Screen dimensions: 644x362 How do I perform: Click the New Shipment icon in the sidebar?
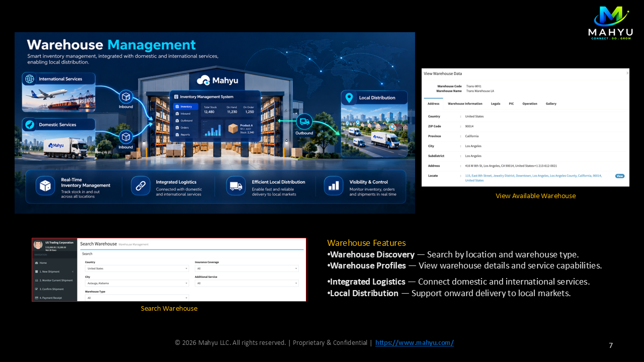pyautogui.click(x=37, y=271)
